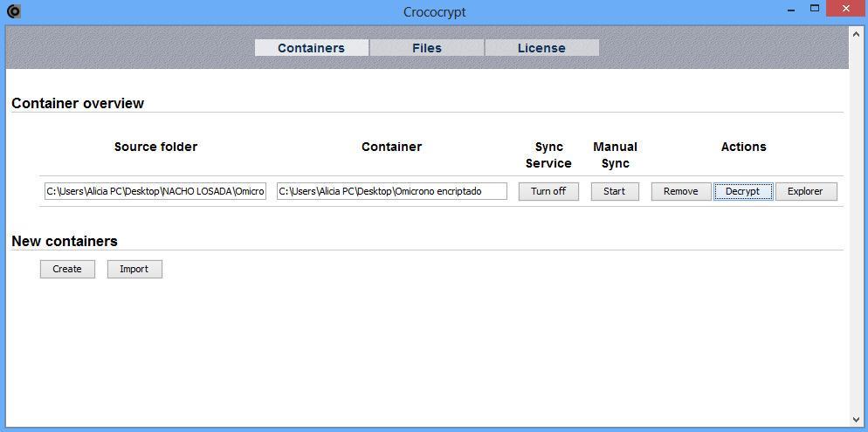868x432 pixels.
Task: Click the scrollbar up arrow
Action: tap(858, 34)
